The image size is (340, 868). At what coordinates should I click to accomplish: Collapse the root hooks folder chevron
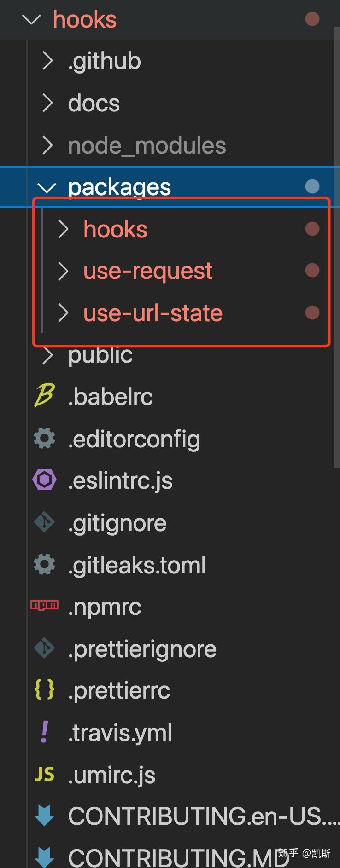31,19
